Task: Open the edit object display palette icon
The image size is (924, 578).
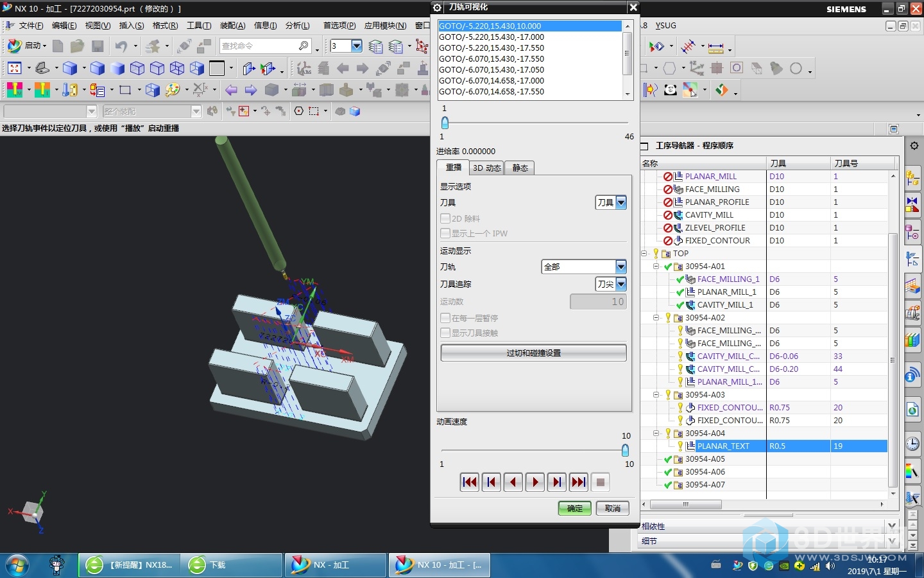Action: (x=172, y=90)
